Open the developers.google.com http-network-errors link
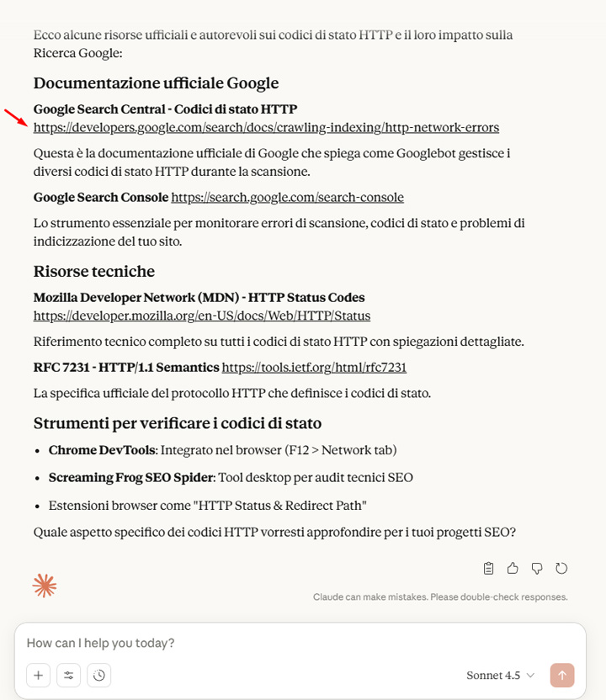 click(266, 128)
